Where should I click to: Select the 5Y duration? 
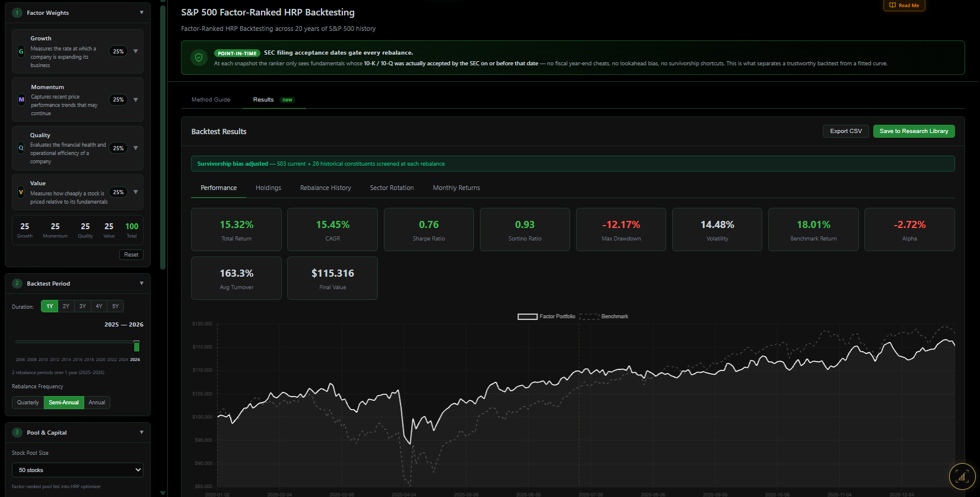coord(116,306)
